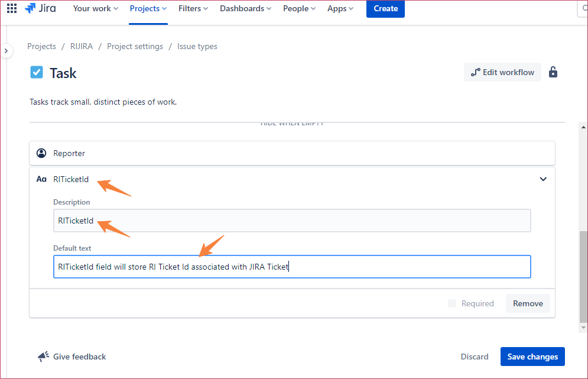Click inside the Default text input field
588x379 pixels.
coord(292,266)
